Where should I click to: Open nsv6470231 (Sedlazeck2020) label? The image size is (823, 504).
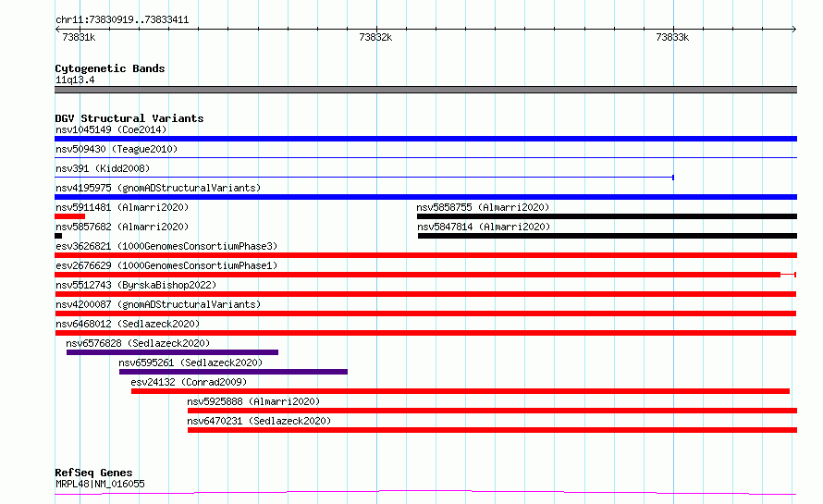pyautogui.click(x=259, y=421)
